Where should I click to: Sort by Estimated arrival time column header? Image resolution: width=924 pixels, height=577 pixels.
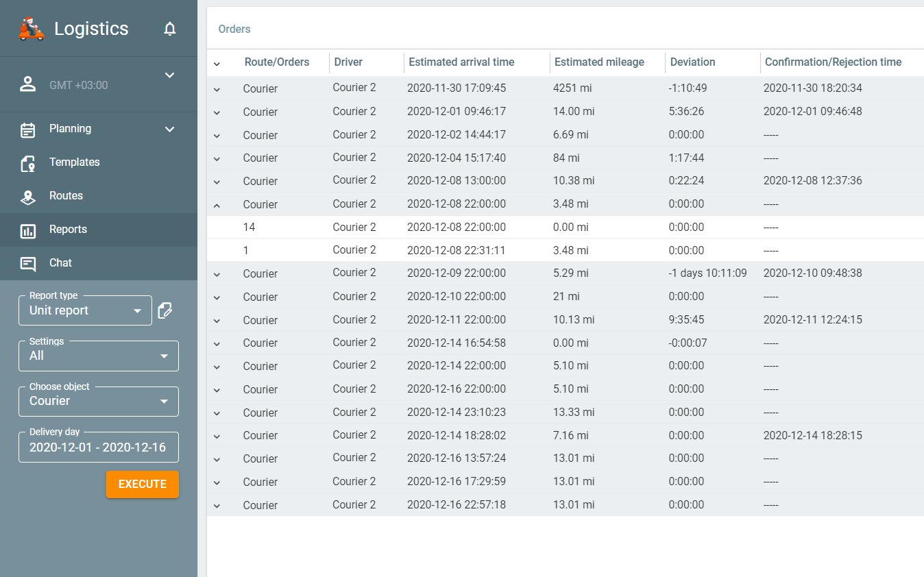point(461,62)
